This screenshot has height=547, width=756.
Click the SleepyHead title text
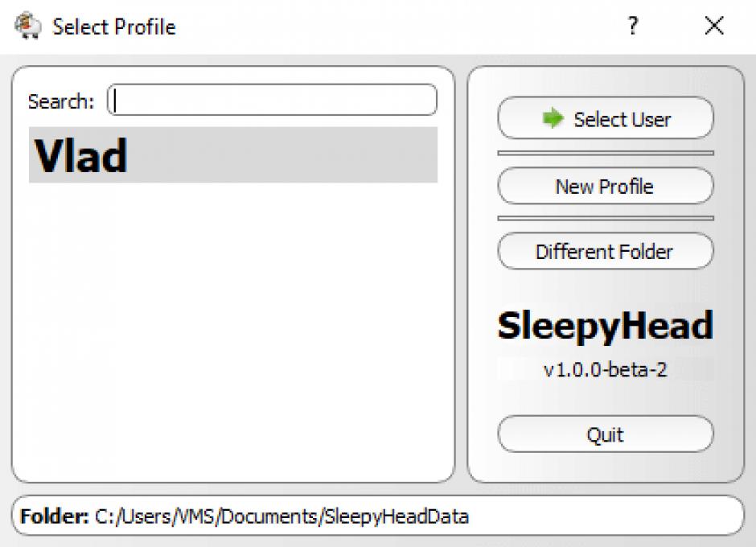click(605, 326)
